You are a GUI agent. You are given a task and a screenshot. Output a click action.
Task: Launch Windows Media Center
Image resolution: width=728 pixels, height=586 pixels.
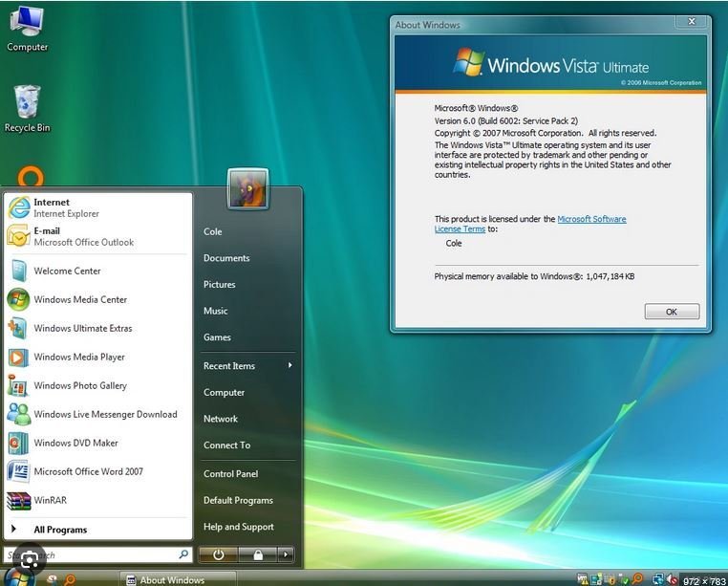[98, 300]
